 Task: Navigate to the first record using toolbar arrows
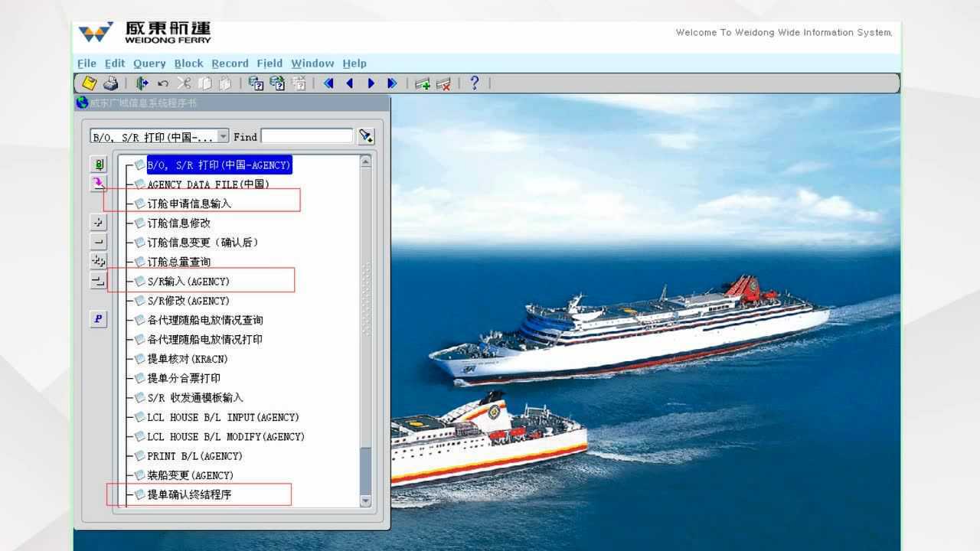tap(328, 83)
